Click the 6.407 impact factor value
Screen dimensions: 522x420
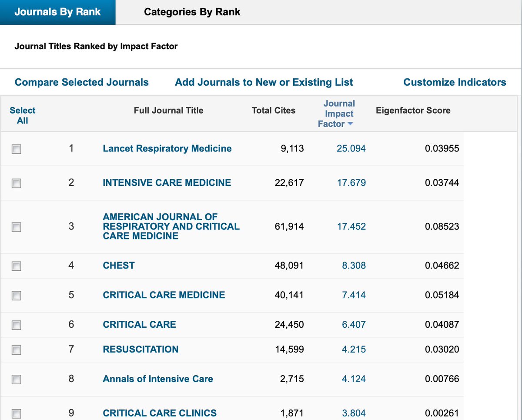tap(354, 324)
